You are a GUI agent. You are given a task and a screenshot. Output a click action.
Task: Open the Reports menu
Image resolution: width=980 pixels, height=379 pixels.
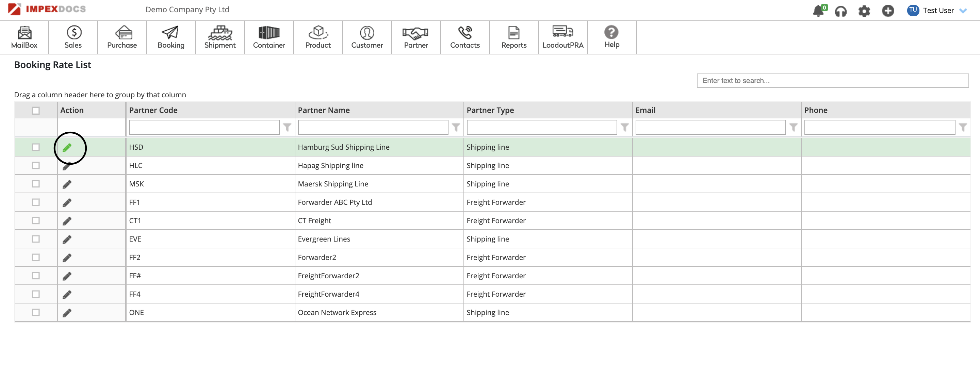coord(513,37)
